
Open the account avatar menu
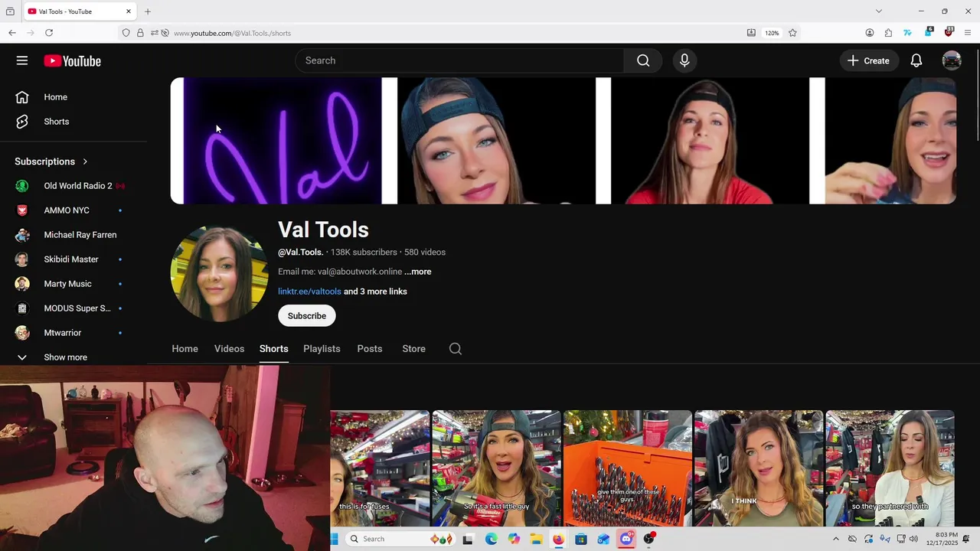952,60
